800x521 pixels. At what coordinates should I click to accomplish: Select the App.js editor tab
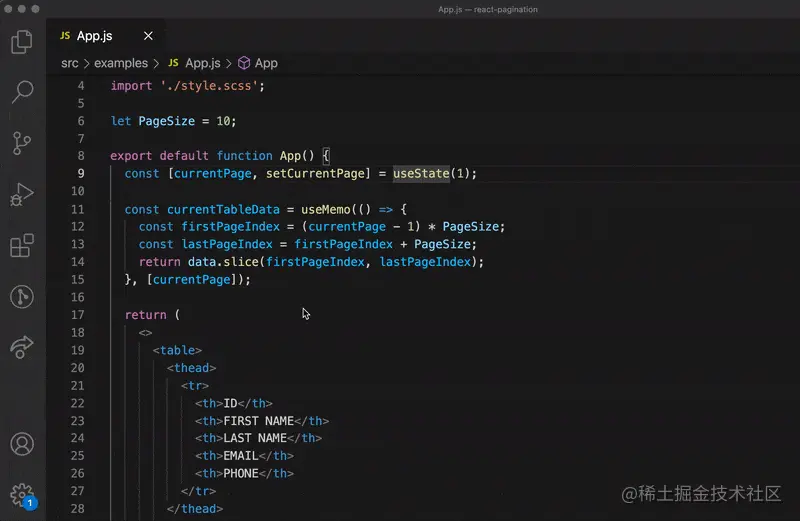point(94,36)
